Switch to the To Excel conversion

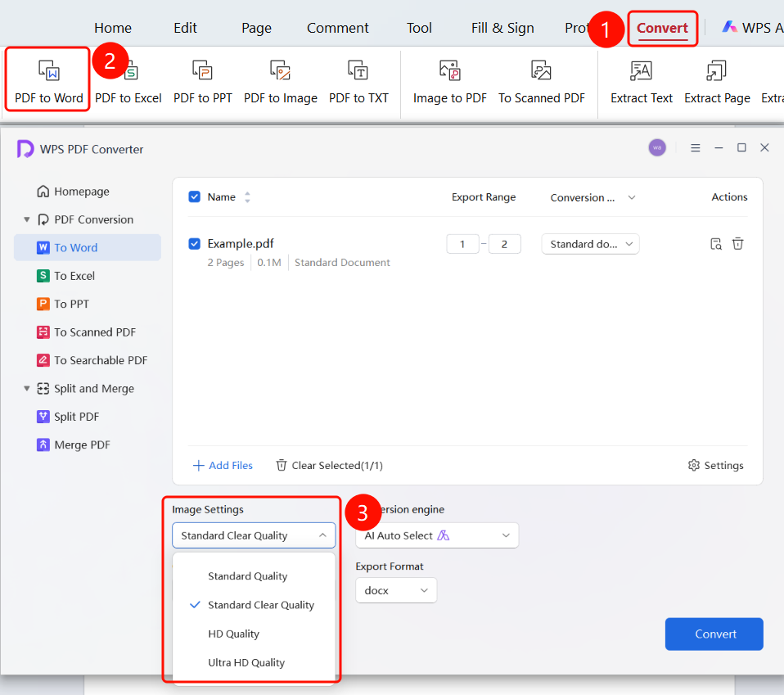point(65,276)
